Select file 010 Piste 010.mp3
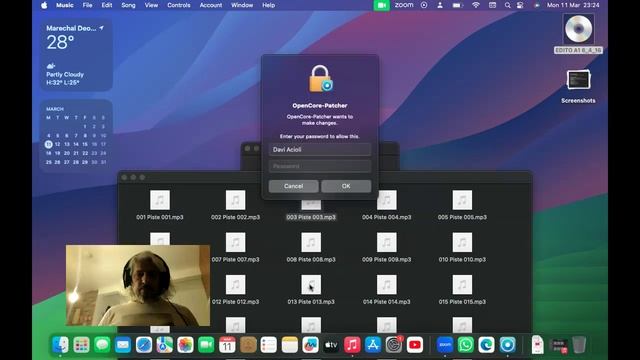The image size is (640, 360). (x=462, y=247)
